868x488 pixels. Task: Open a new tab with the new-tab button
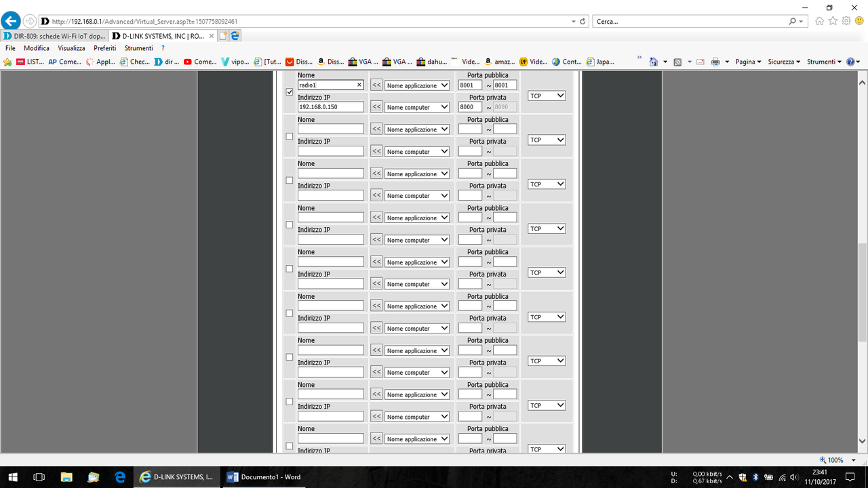point(223,36)
